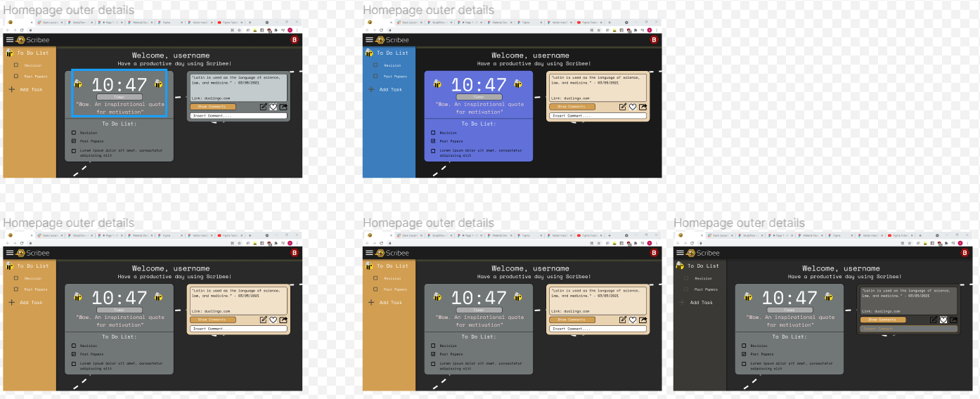Click heart like icon in bottom-left frame
The height and width of the screenshot is (399, 980).
[273, 320]
